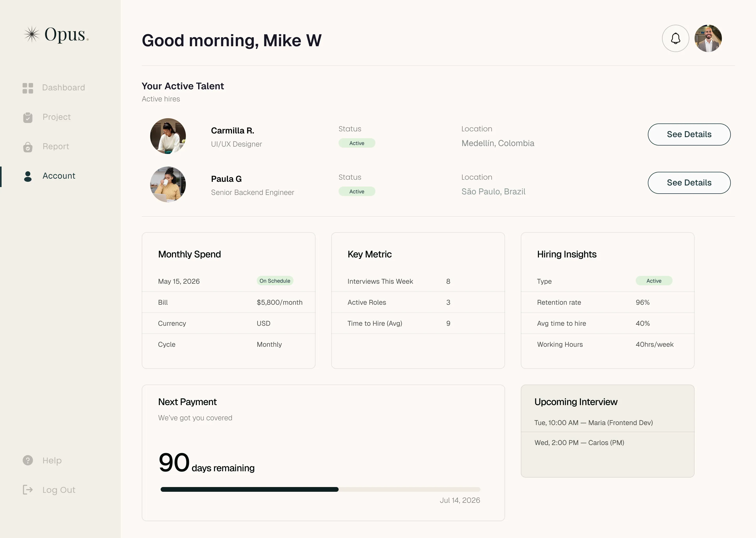Click the Good morning, Mike W heading
The height and width of the screenshot is (538, 756).
pyautogui.click(x=232, y=40)
